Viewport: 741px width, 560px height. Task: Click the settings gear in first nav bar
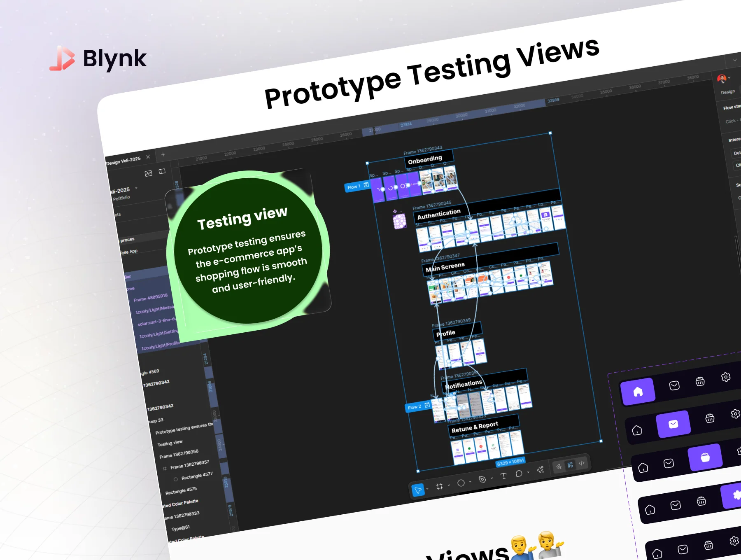(x=726, y=377)
